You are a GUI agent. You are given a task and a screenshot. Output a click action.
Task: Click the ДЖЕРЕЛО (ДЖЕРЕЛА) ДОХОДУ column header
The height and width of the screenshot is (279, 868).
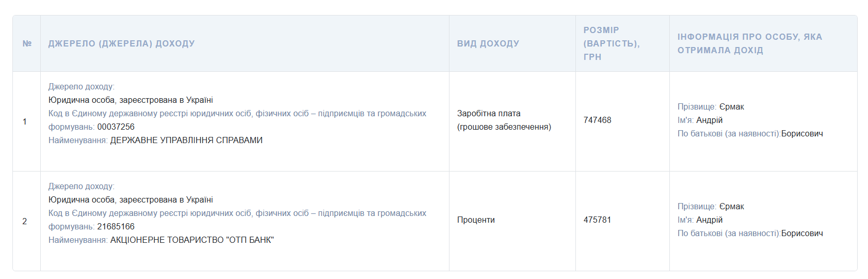[x=121, y=43]
